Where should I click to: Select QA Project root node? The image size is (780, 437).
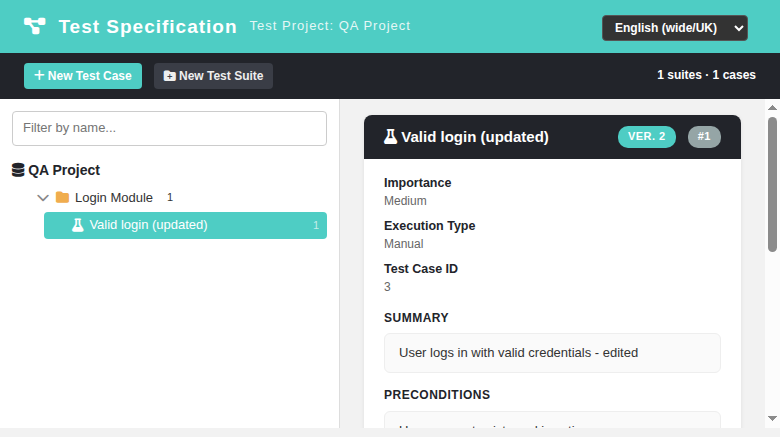[x=64, y=170]
